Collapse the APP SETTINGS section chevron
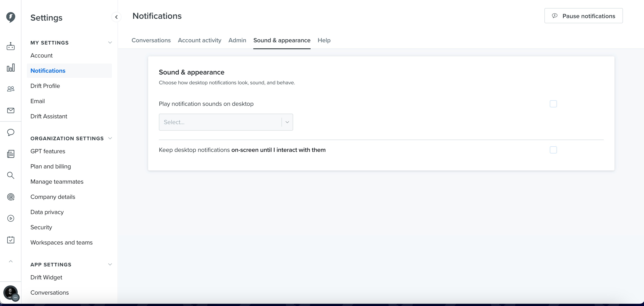The image size is (644, 306). coord(110,264)
